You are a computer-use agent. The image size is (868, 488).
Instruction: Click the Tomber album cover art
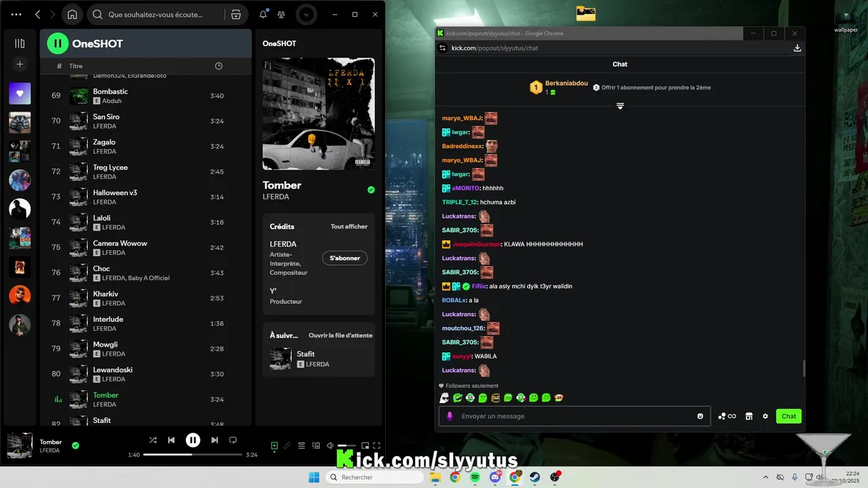(319, 114)
